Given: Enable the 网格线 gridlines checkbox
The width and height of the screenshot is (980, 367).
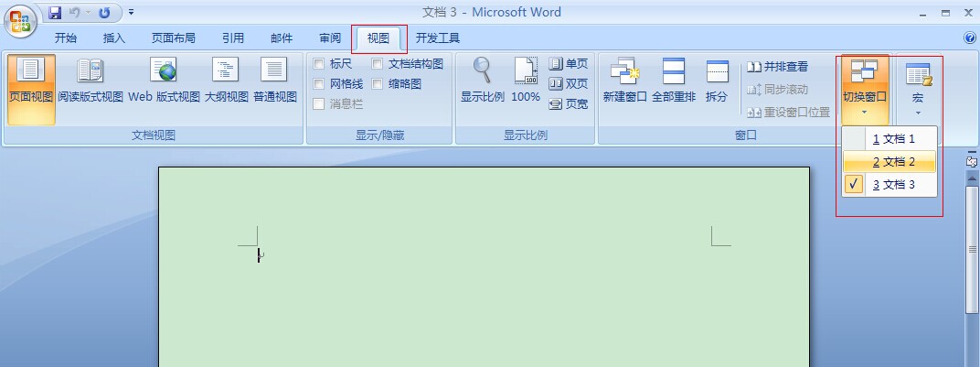Looking at the screenshot, I should point(319,84).
